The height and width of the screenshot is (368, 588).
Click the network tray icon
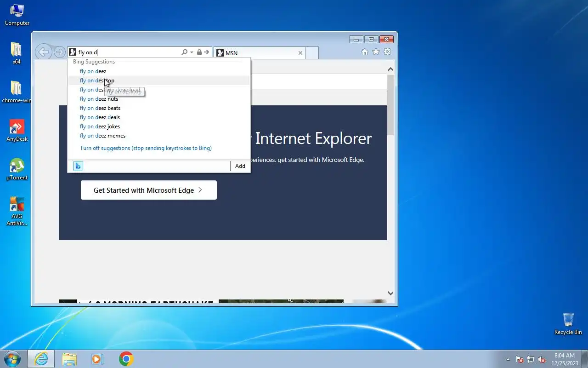pyautogui.click(x=531, y=359)
